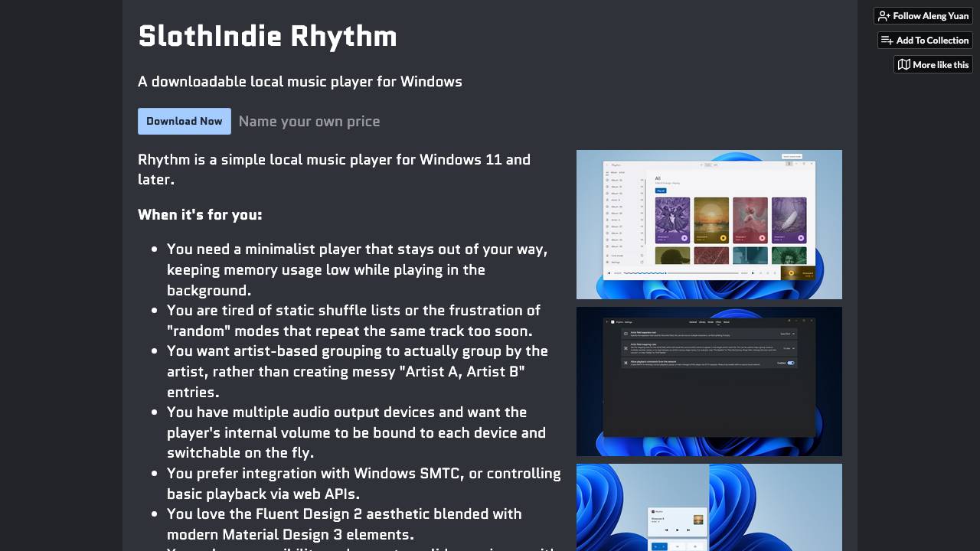This screenshot has height=551, width=980.
Task: Click the bullet about multiple audio output devices
Action: (x=357, y=432)
